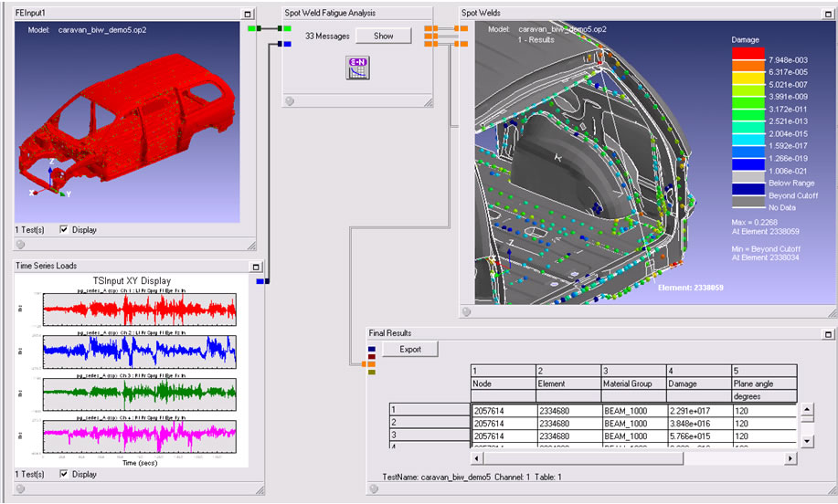Maximize the Time Series Loads panel

point(256,267)
